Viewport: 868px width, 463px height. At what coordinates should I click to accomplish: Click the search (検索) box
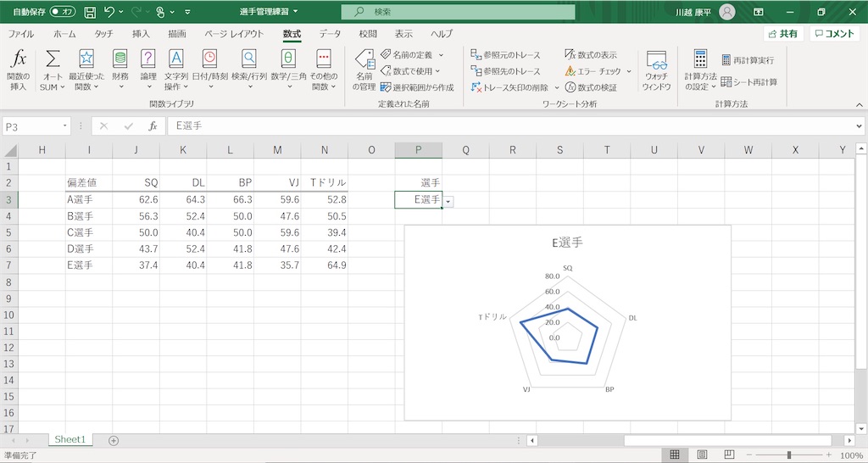click(x=459, y=12)
